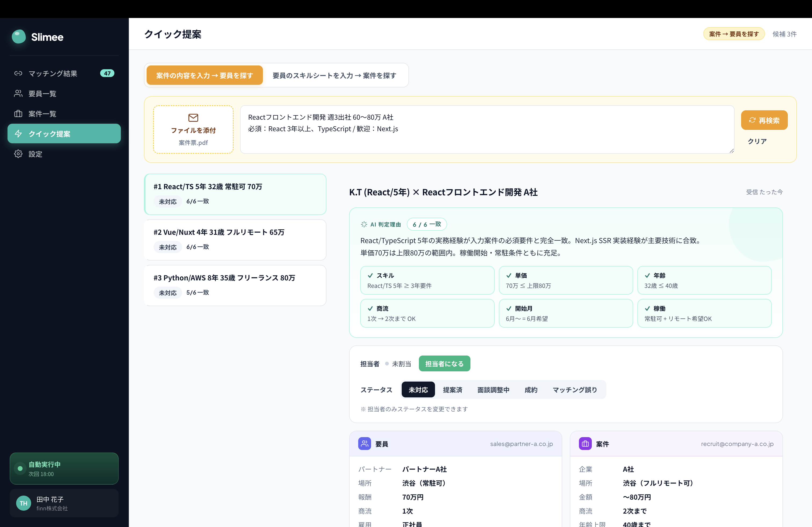The image size is (812, 527).
Task: Click 担当者になる button
Action: coord(444,363)
